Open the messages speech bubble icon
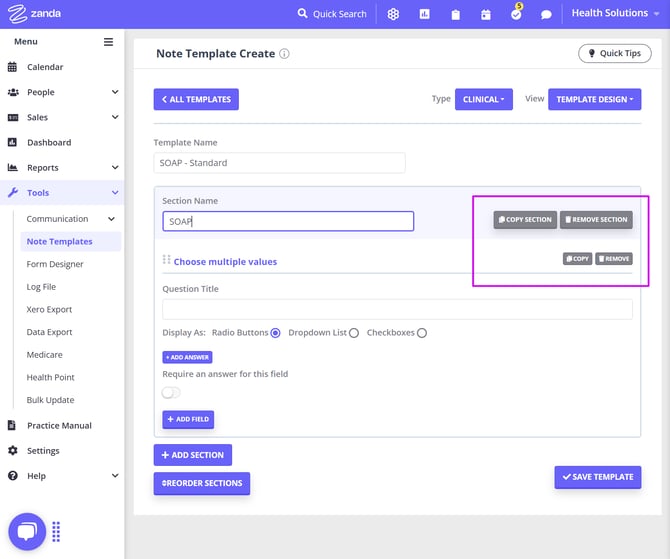 click(x=546, y=14)
